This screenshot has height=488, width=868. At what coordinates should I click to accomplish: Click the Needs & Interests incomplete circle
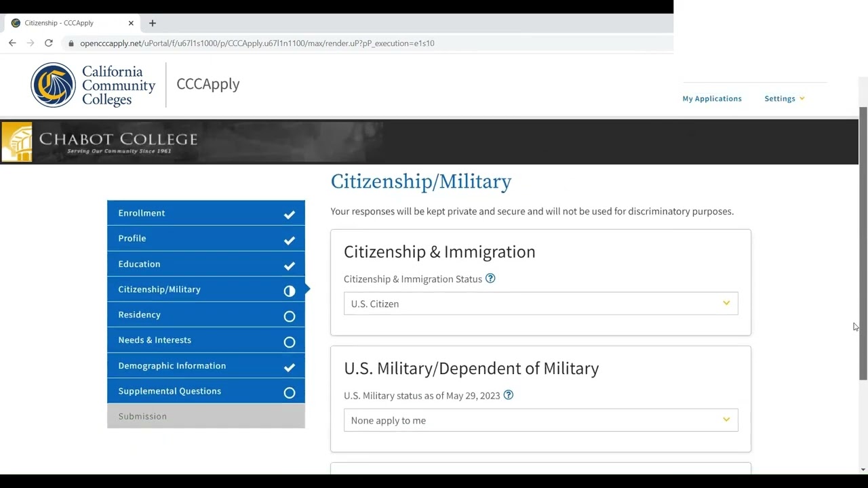(x=290, y=342)
